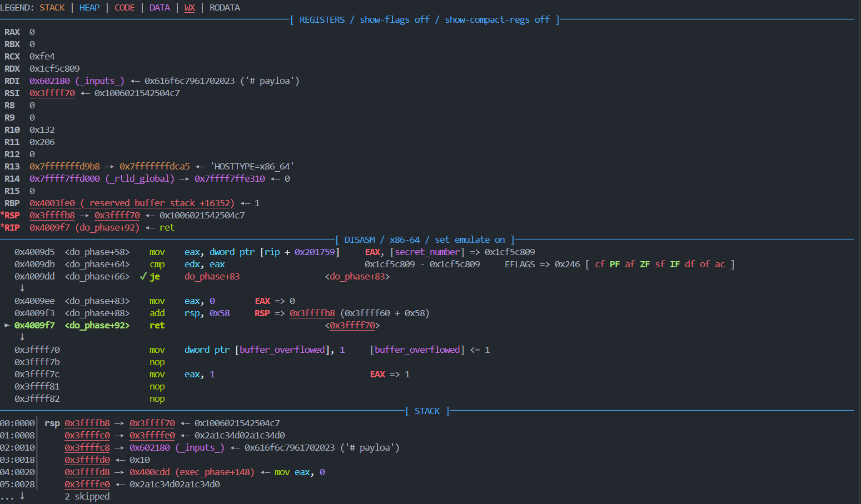The image size is (861, 504).
Task: Toggle the show-compact-regs off setting
Action: click(497, 19)
